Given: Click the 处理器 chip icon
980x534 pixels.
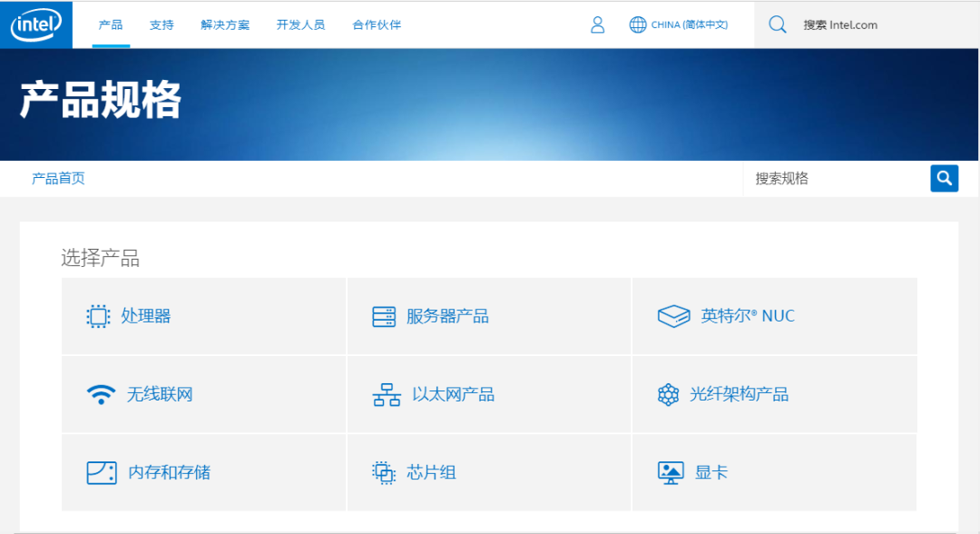Looking at the screenshot, I should [x=98, y=316].
